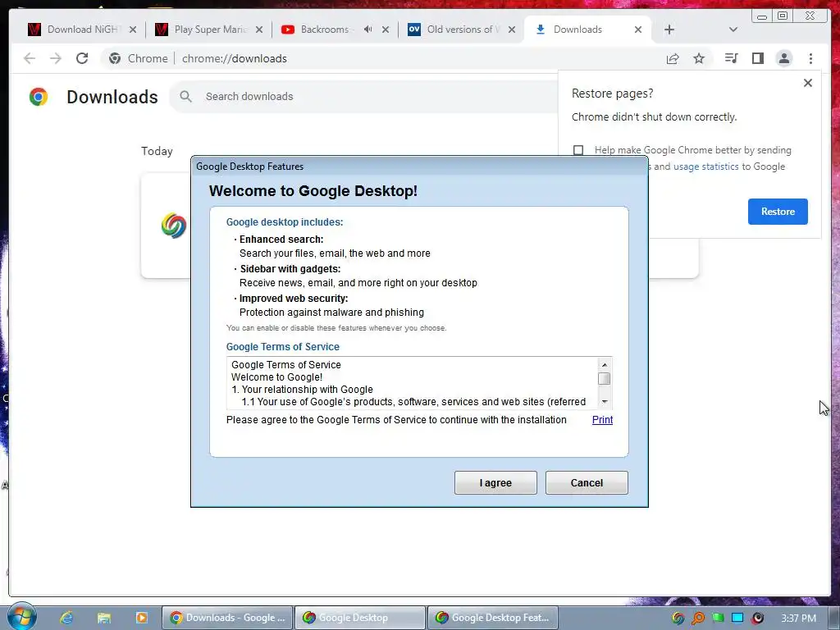
Task: Click the 3:37 PM taskbar clock
Action: tap(799, 619)
